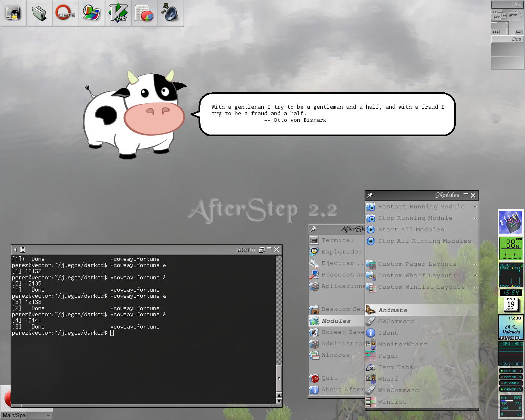525x420 pixels.
Task: Expand the Custom WinList Layouts submenu
Action: pyautogui.click(x=422, y=287)
